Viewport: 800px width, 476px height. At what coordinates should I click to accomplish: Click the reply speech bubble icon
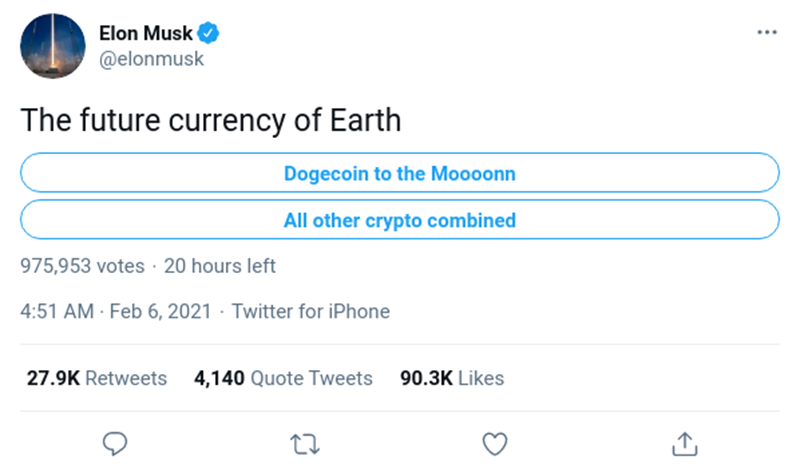point(116,441)
